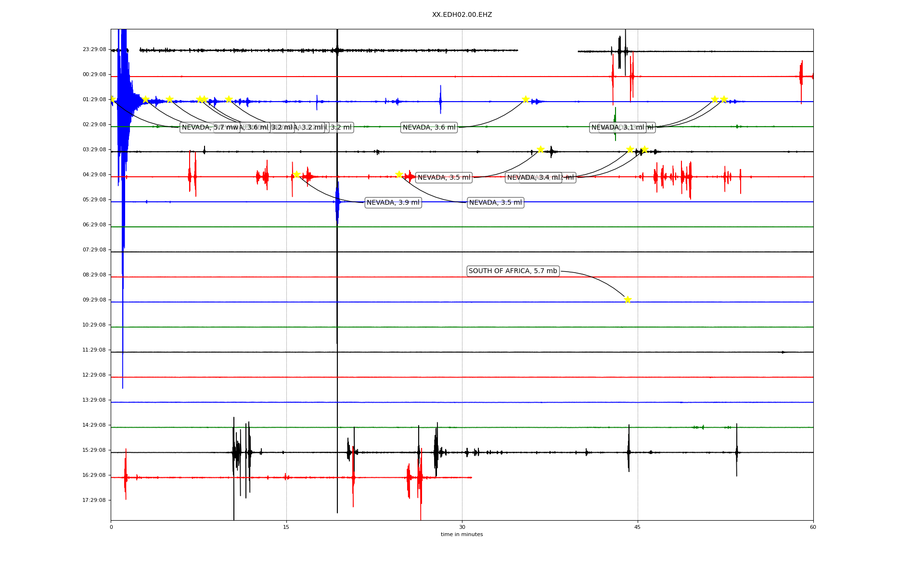Click the star linked to the NEVADA, 3.9 ml label
The width and height of the screenshot is (924, 578).
point(296,174)
